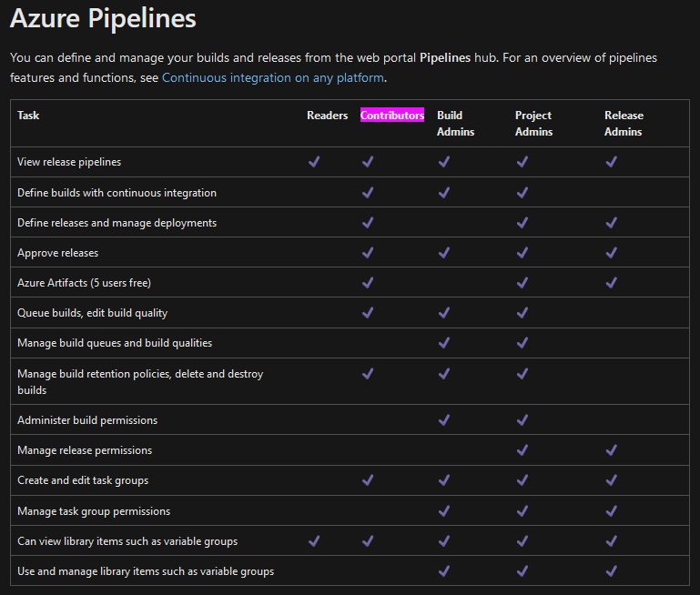Click the Manage task group permissions label
This screenshot has height=595, width=700.
click(94, 511)
